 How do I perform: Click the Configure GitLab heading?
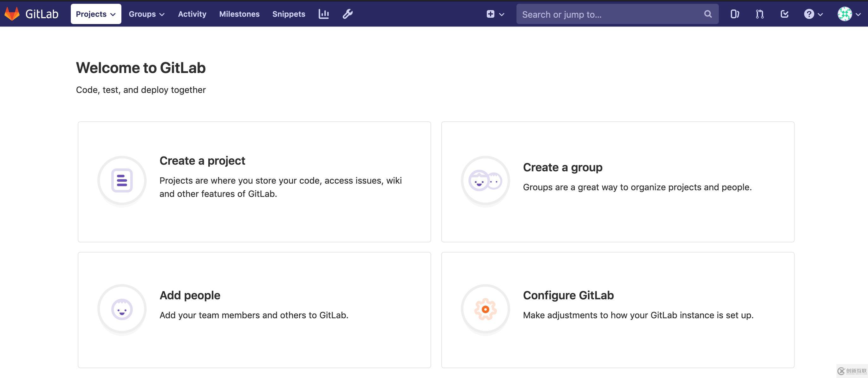(568, 295)
